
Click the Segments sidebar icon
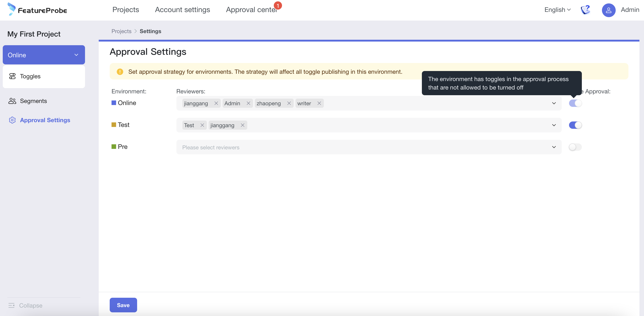(x=12, y=100)
